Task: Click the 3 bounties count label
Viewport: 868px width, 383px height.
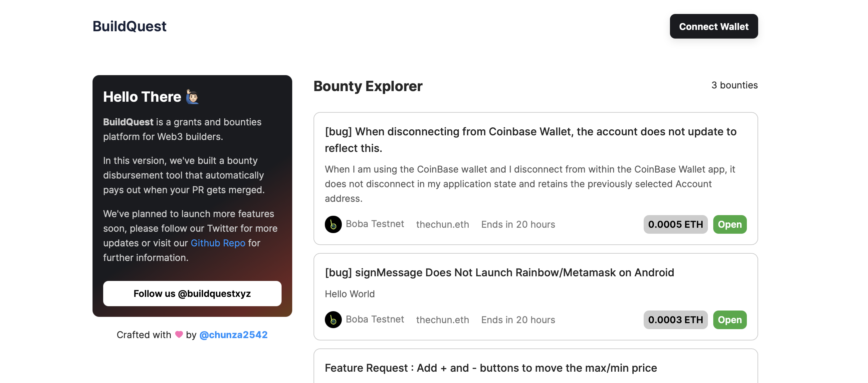Action: 734,85
